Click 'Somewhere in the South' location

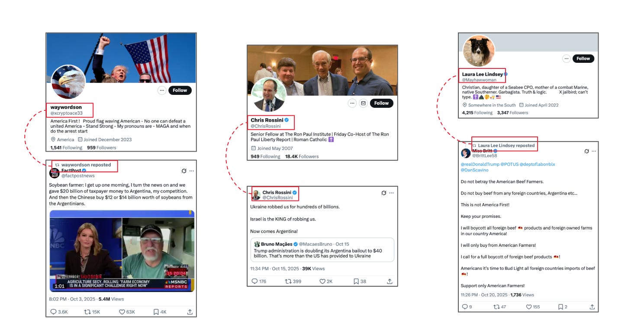coord(492,105)
